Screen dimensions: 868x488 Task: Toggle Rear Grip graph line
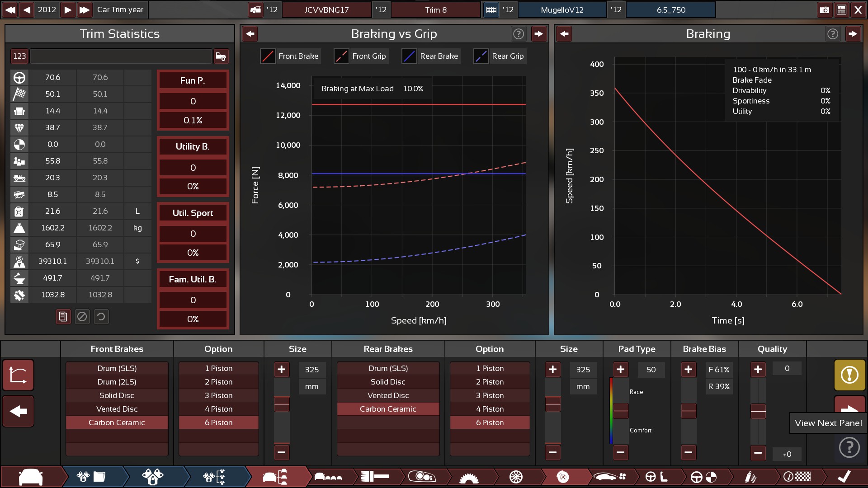pos(481,56)
